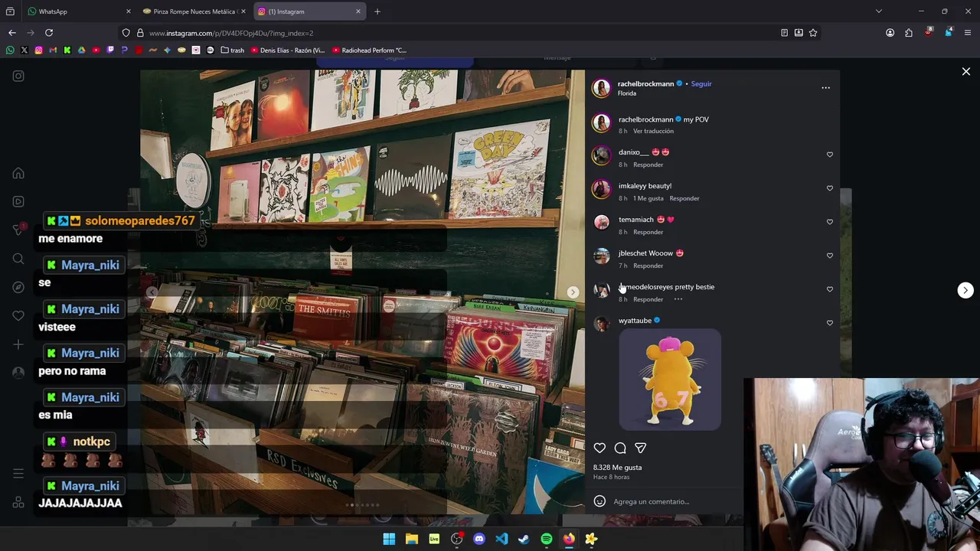
Task: Open rachelbrockmann profile from post header
Action: pos(645,84)
